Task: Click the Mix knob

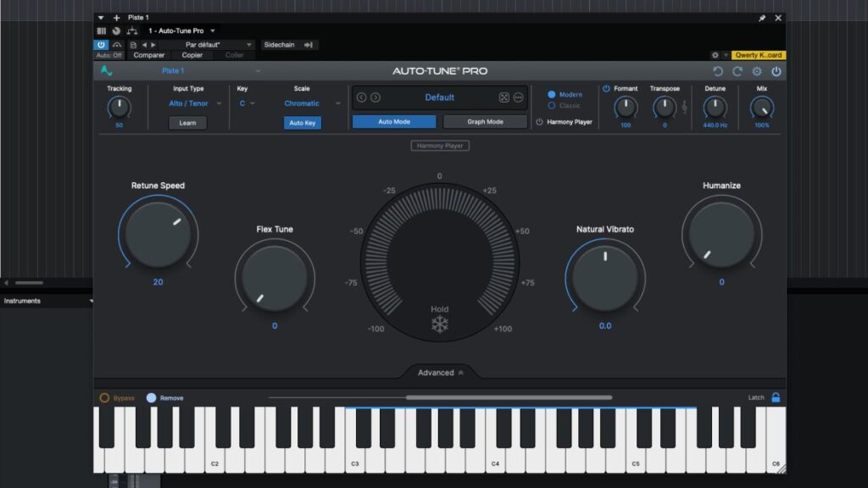Action: pyautogui.click(x=762, y=108)
